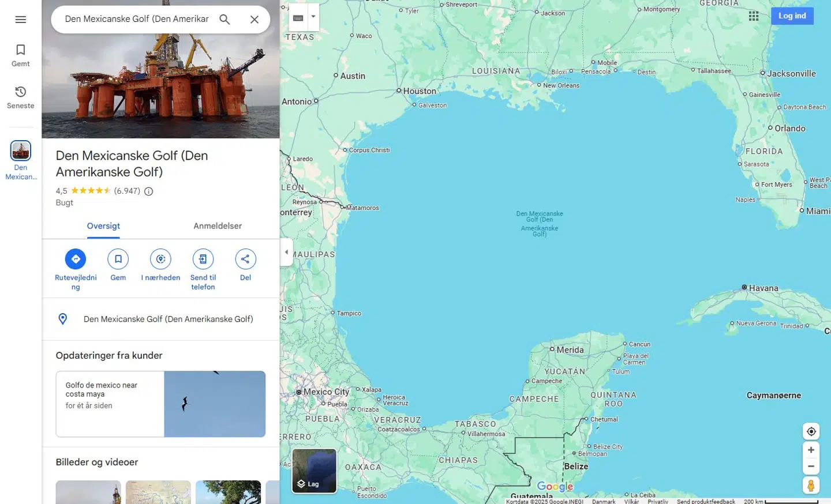The image size is (831, 504).
Task: Click the Log ind button
Action: [x=792, y=16]
